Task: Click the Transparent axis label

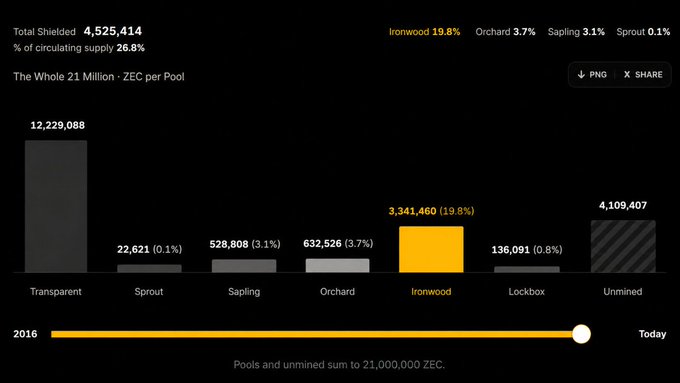Action: pos(56,291)
